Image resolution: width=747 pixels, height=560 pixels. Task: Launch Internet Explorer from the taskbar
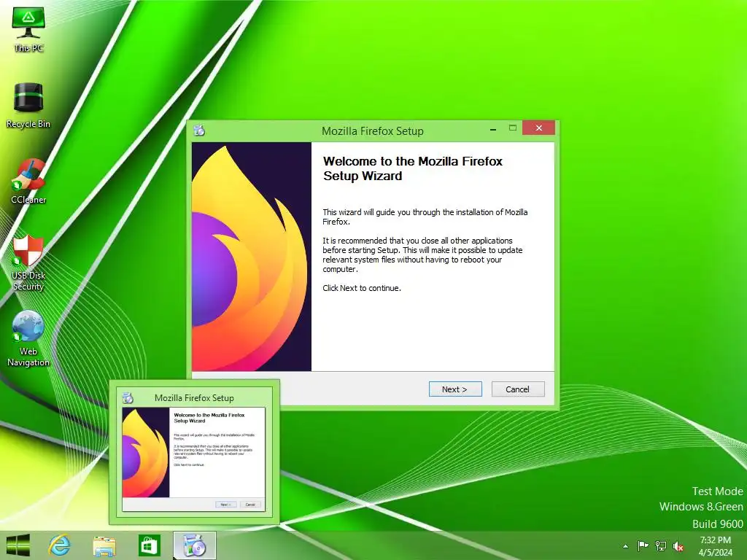pos(60,545)
